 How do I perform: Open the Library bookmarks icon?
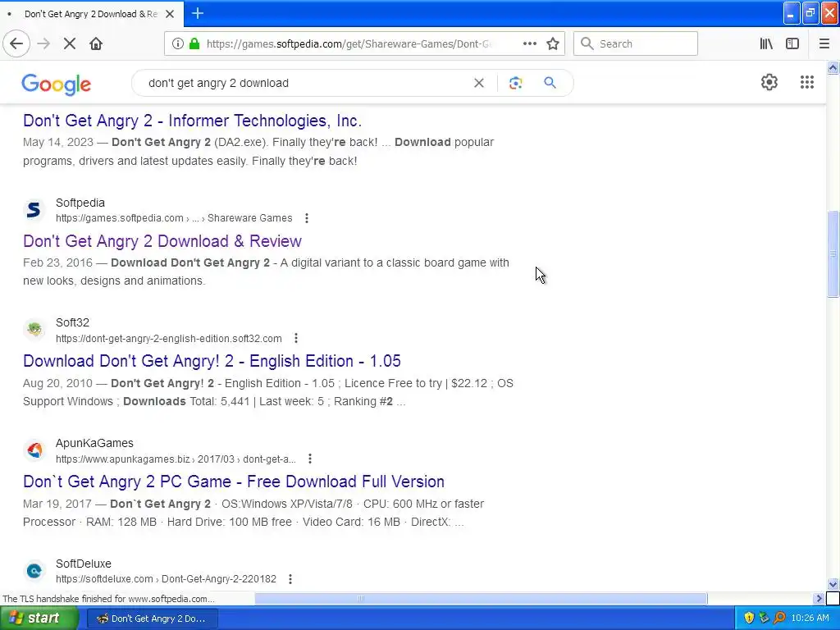coord(766,43)
